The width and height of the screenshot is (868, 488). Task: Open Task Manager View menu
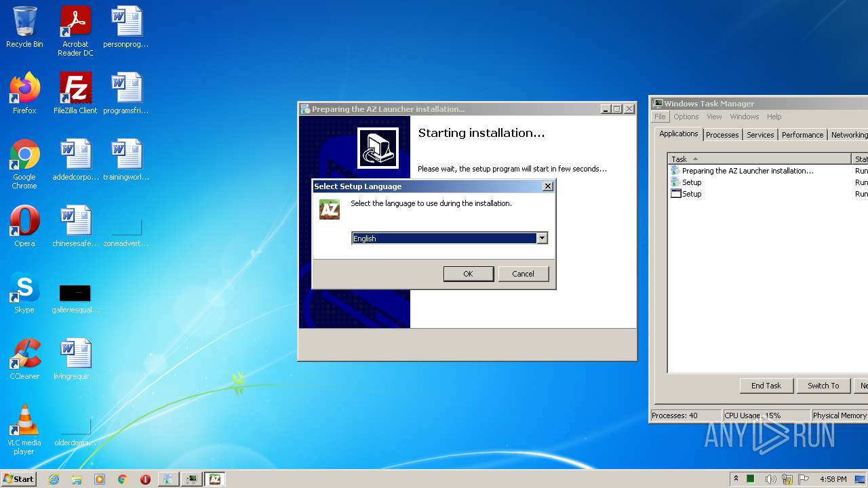[x=714, y=117]
